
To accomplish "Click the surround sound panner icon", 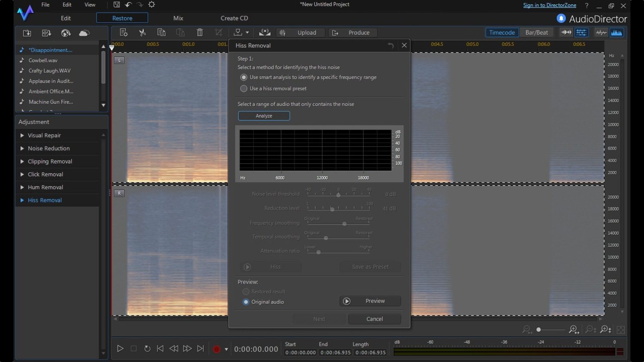I will pos(265,33).
